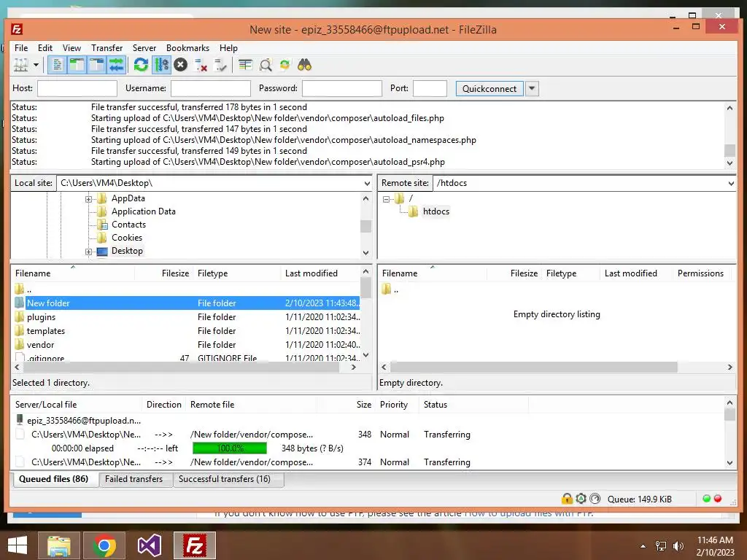Toggle transfer queue display
The height and width of the screenshot is (560, 747).
pyautogui.click(x=116, y=65)
